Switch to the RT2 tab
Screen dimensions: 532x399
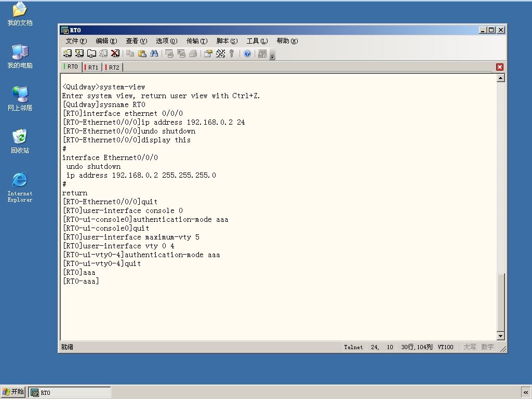tap(113, 67)
